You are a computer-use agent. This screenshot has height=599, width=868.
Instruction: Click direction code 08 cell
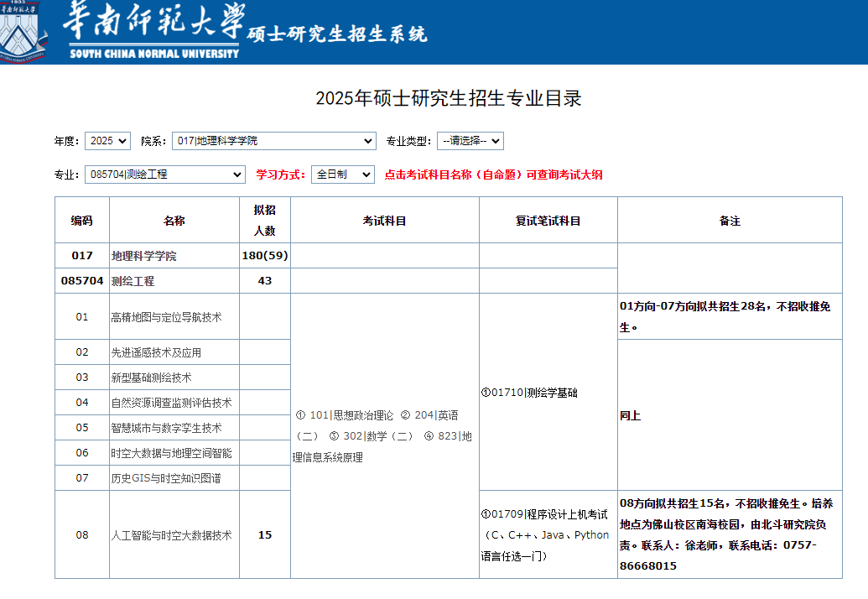pos(82,534)
